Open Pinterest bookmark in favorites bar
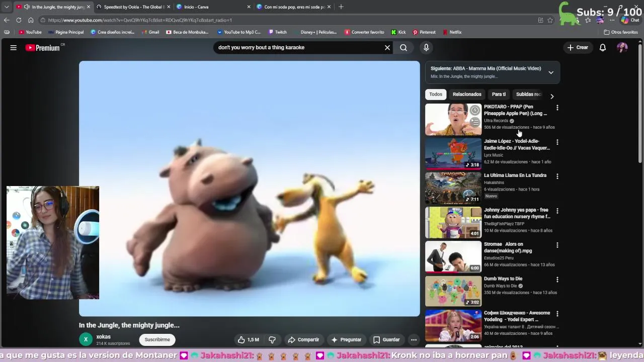 [x=424, y=32]
